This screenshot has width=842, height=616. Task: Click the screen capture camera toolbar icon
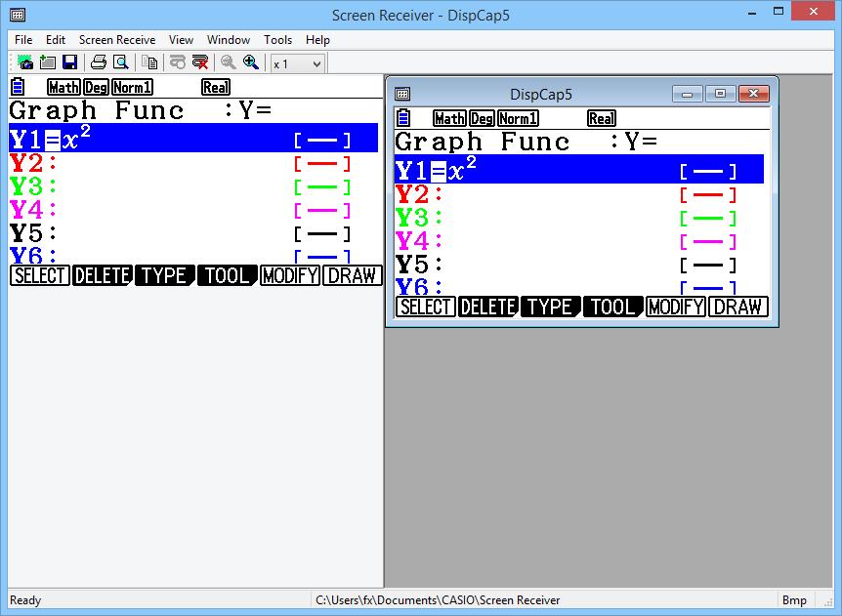tap(24, 62)
